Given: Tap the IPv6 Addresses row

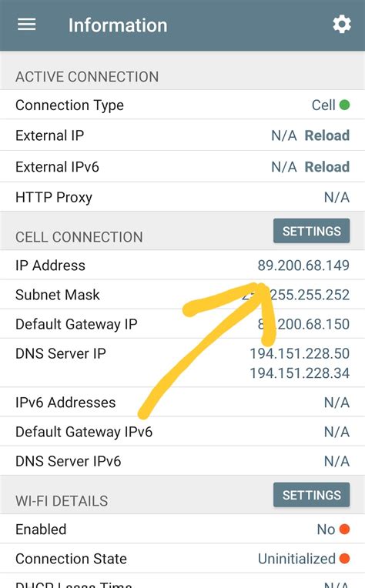Looking at the screenshot, I should (x=182, y=402).
